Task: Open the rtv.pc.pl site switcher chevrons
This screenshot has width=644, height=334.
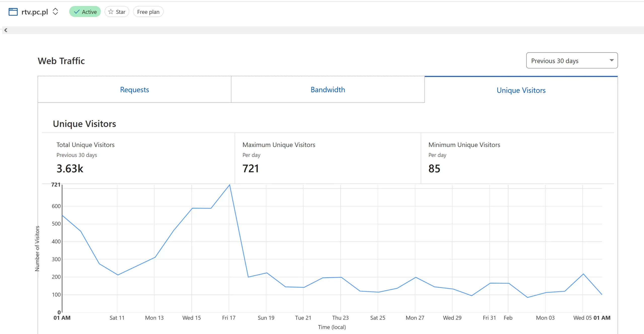Action: 55,12
